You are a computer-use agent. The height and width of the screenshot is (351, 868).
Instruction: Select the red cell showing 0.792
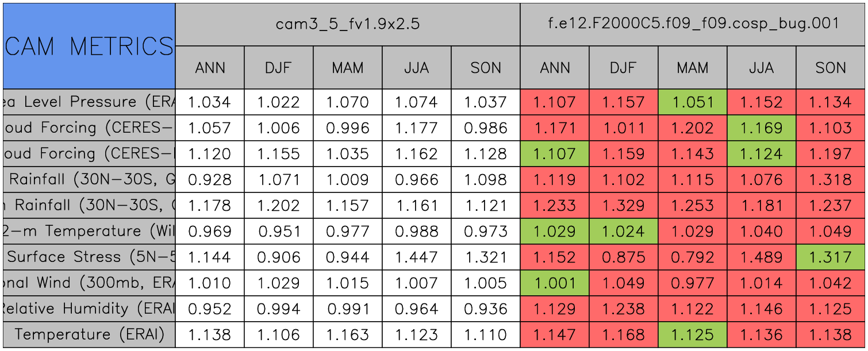tap(692, 257)
